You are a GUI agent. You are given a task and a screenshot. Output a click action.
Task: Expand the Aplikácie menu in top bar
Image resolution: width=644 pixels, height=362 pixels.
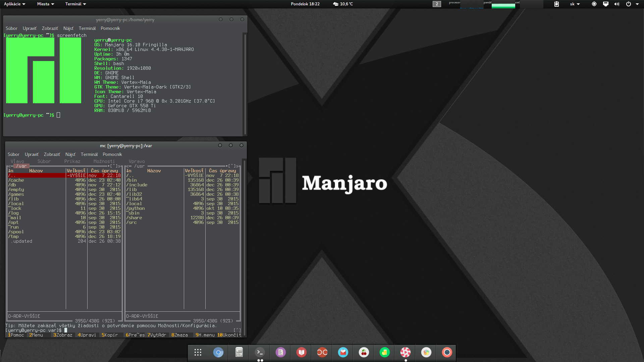point(14,4)
